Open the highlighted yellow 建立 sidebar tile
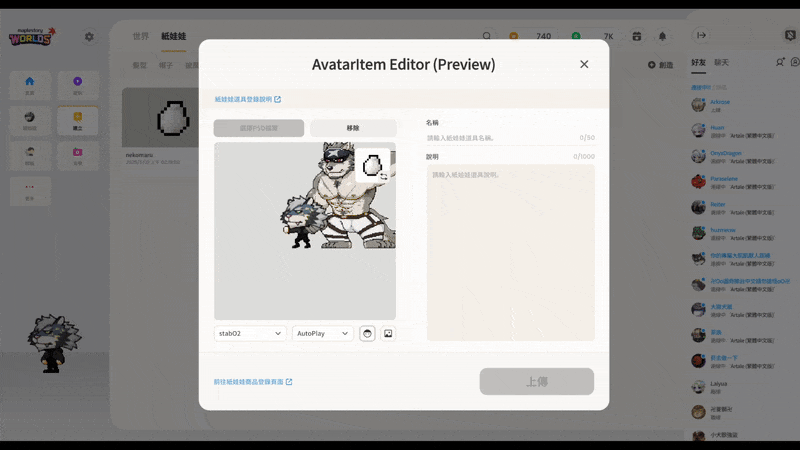This screenshot has height=450, width=800. point(78,120)
